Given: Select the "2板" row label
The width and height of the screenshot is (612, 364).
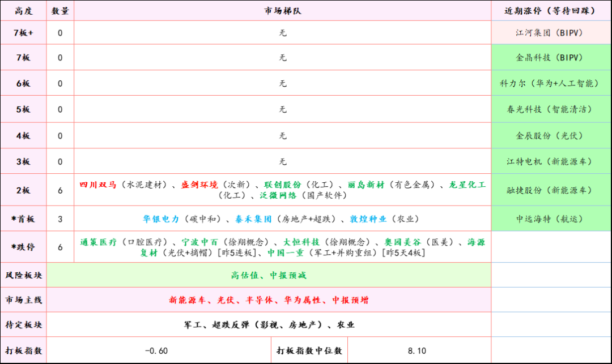Looking at the screenshot, I should 23,190.
